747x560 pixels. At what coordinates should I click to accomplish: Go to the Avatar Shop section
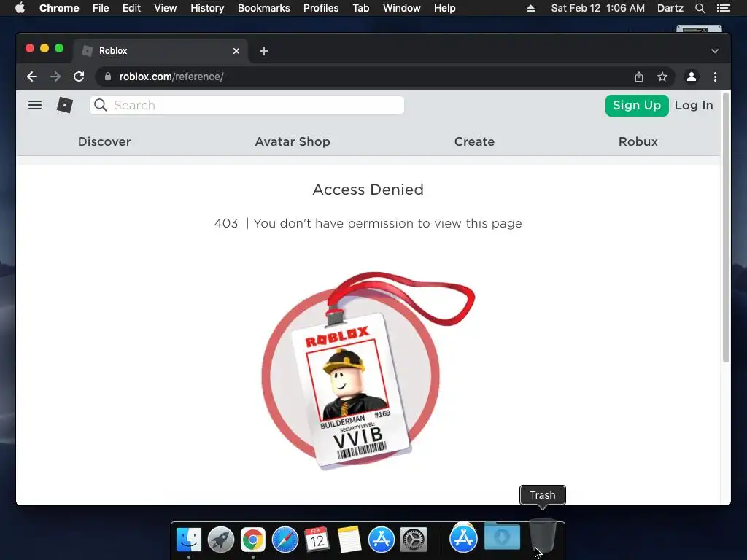(293, 141)
